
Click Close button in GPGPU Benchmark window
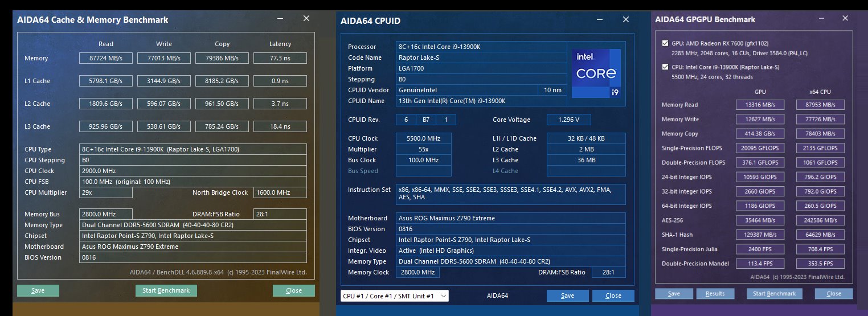(x=834, y=294)
